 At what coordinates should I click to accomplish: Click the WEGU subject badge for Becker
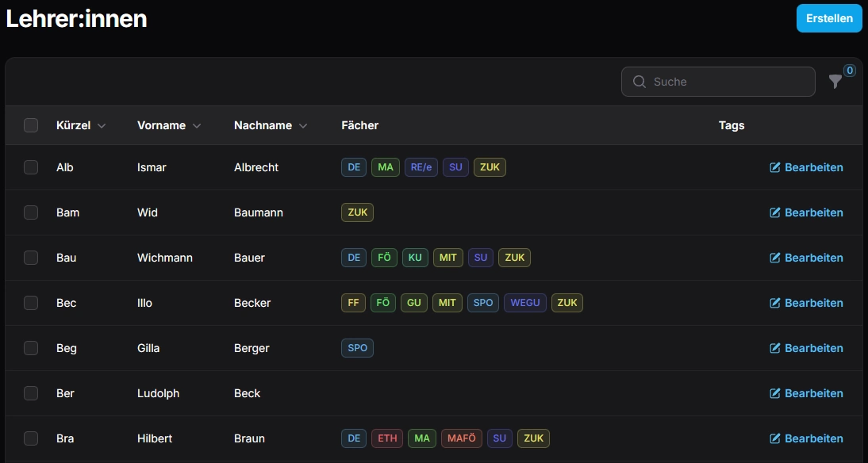[524, 303]
